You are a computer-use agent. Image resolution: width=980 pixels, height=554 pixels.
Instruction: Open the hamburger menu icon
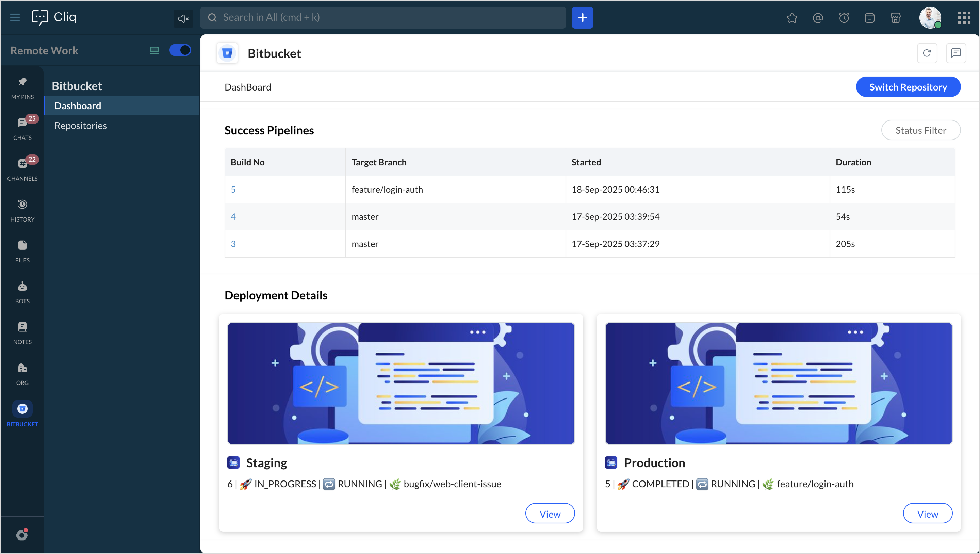point(15,17)
